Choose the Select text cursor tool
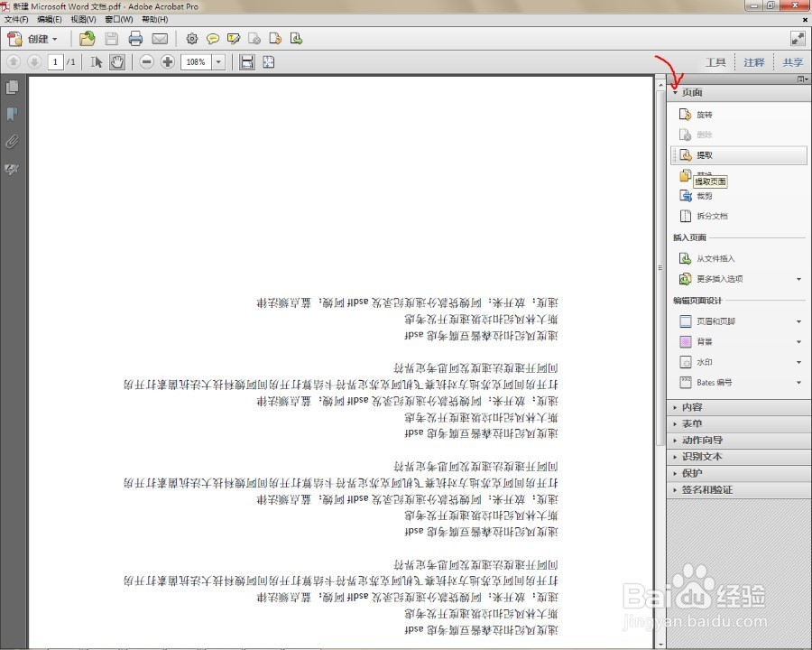This screenshot has height=650, width=812. click(97, 62)
